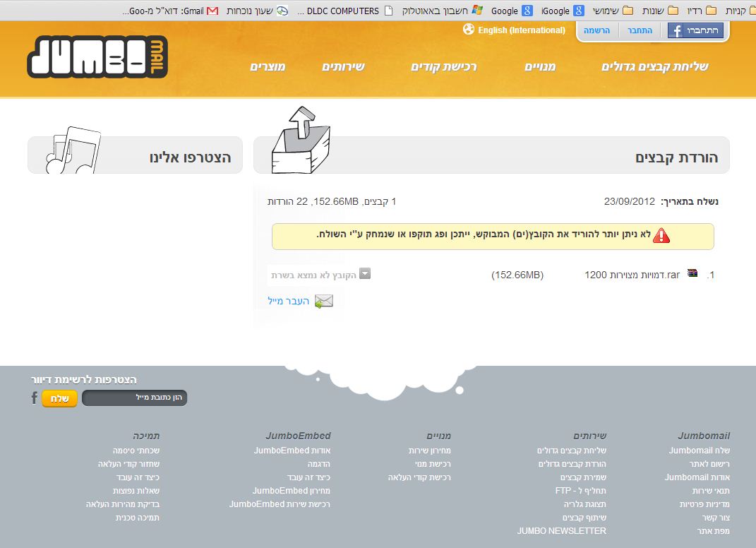The height and width of the screenshot is (548, 756).
Task: Open the שונות bookmarks folder
Action: (x=660, y=11)
